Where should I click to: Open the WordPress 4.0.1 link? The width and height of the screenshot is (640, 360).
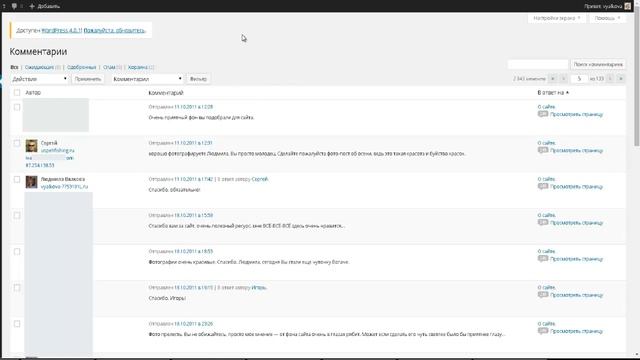62,30
